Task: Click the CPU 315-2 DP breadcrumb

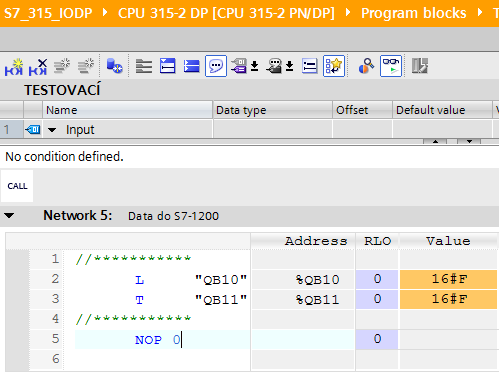Action: (x=226, y=13)
